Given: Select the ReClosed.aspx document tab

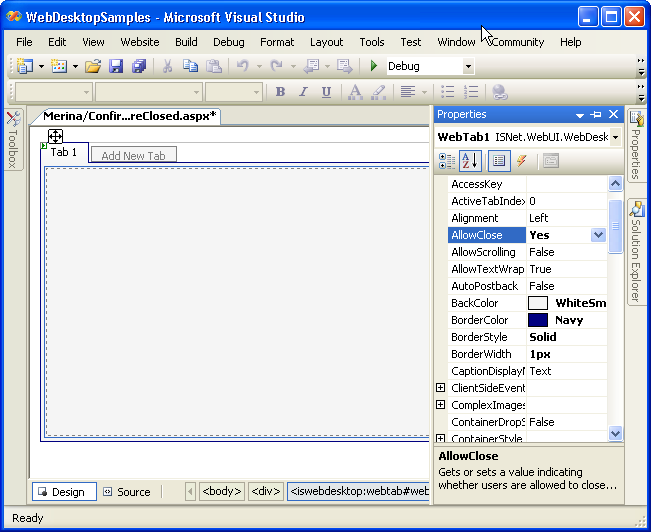Looking at the screenshot, I should click(x=130, y=116).
